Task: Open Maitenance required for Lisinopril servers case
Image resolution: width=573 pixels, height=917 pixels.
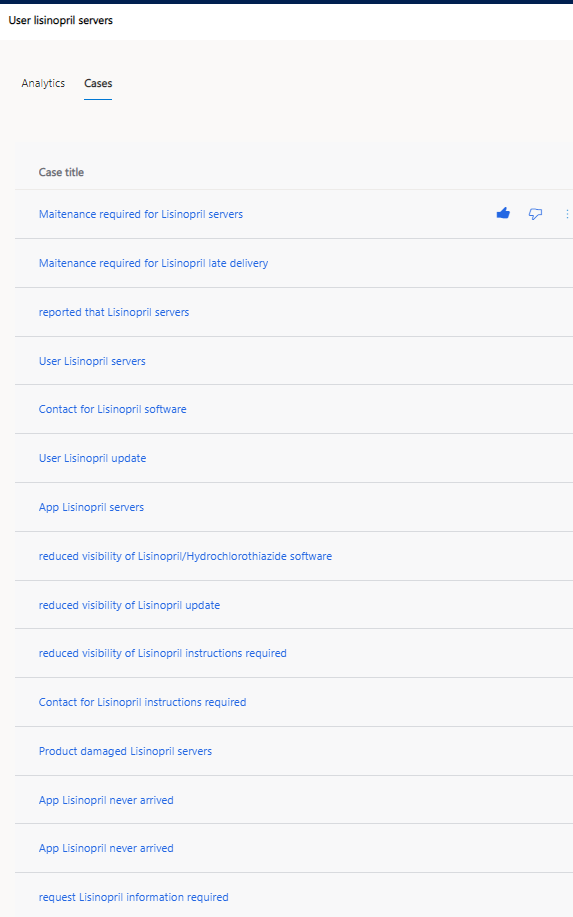Action: [x=141, y=214]
